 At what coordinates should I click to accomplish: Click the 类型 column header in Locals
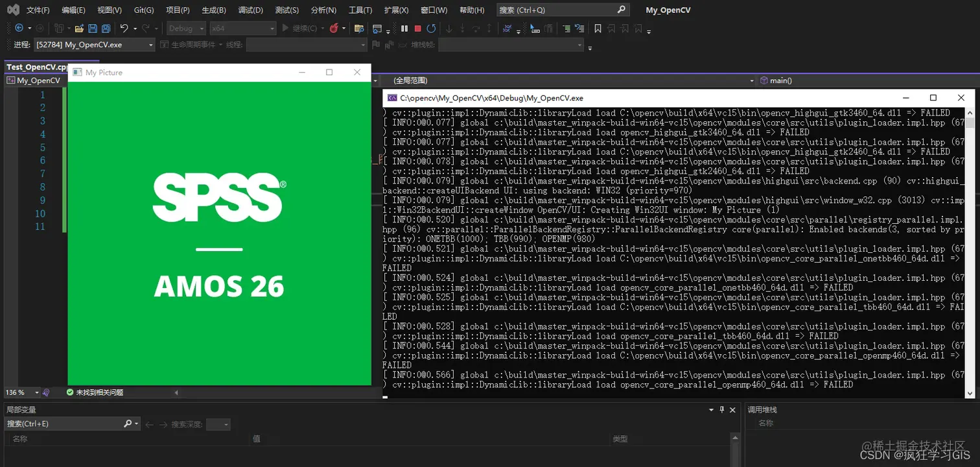pos(620,438)
